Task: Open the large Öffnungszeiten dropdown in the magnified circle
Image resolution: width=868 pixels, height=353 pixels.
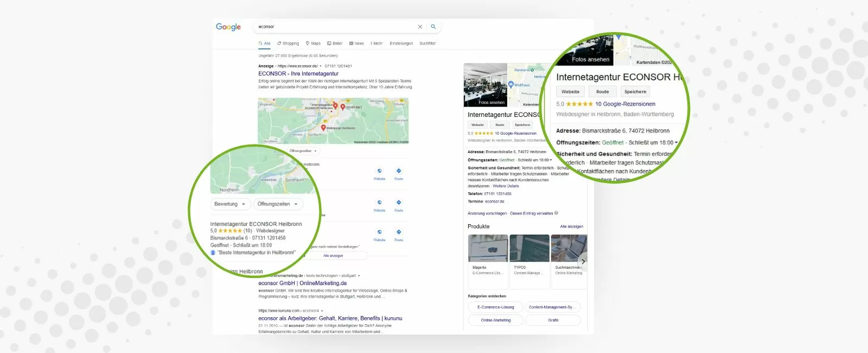Action: (278, 204)
